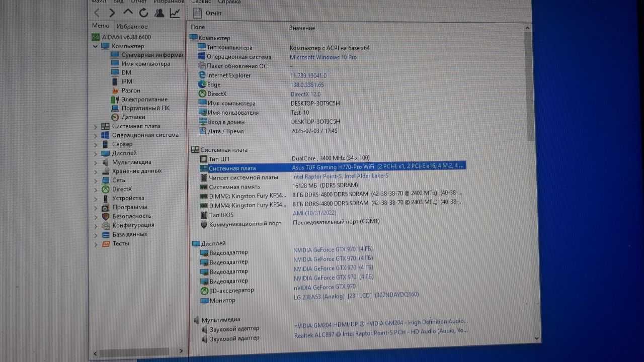Expand the Конфигурация tree node
The width and height of the screenshot is (644, 362).
point(96,225)
